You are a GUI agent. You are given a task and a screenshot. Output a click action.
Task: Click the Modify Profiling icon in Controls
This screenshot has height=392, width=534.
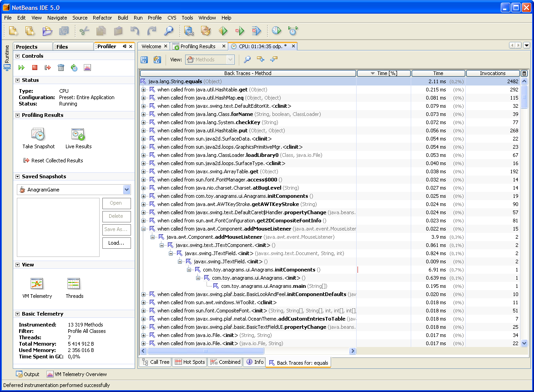tap(74, 68)
